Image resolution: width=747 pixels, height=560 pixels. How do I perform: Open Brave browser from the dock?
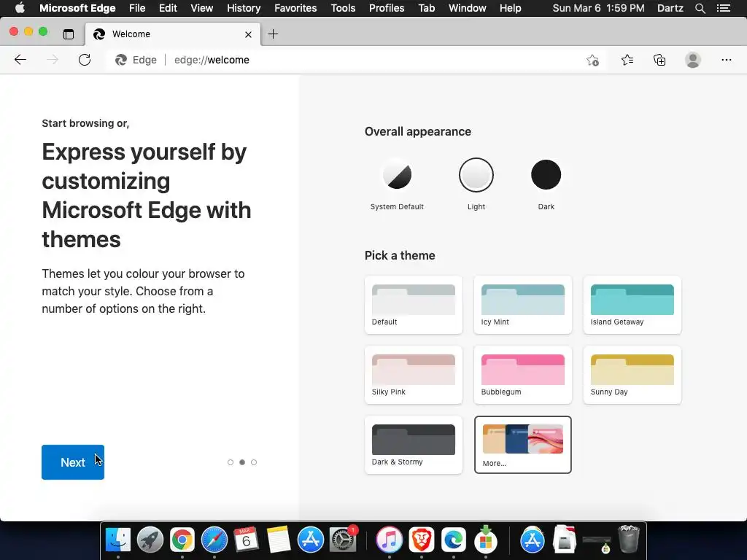(x=422, y=540)
